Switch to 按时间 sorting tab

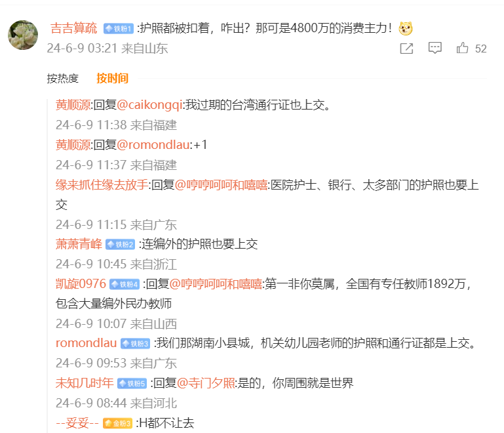click(112, 78)
